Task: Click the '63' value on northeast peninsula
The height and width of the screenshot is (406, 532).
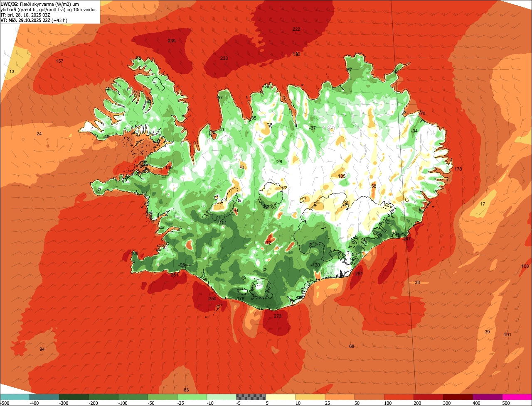Action: pyautogui.click(x=396, y=71)
